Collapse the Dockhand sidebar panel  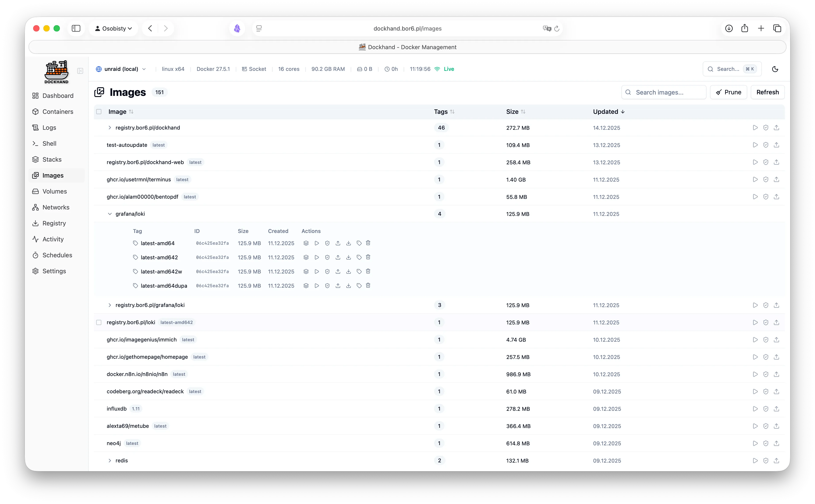(80, 71)
